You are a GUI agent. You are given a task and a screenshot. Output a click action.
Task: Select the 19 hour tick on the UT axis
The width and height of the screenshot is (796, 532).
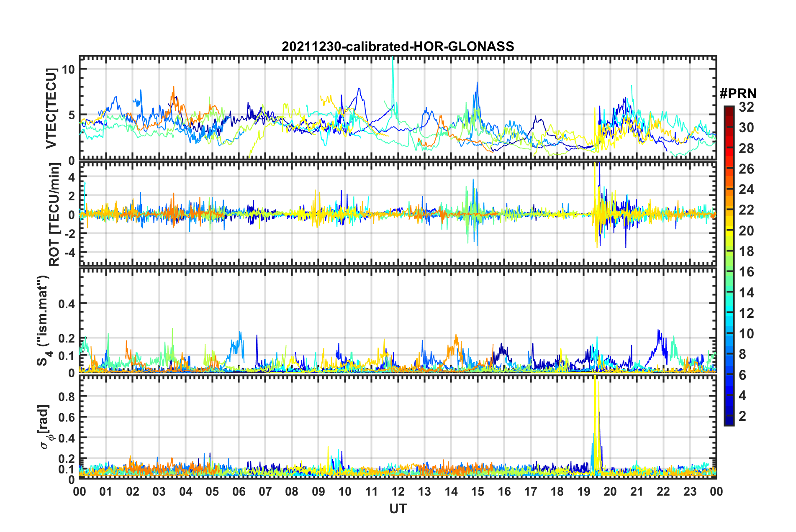click(584, 491)
